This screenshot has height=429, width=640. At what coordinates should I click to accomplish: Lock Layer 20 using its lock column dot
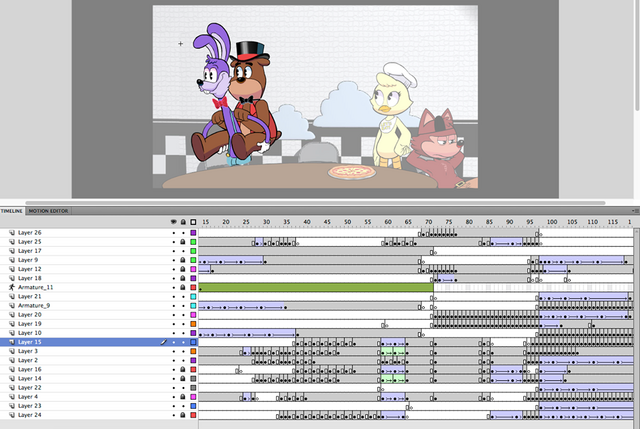pos(183,315)
